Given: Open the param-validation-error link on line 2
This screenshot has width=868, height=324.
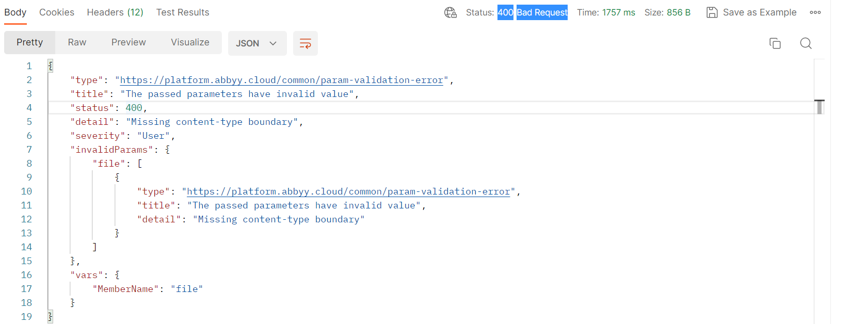Looking at the screenshot, I should [281, 80].
